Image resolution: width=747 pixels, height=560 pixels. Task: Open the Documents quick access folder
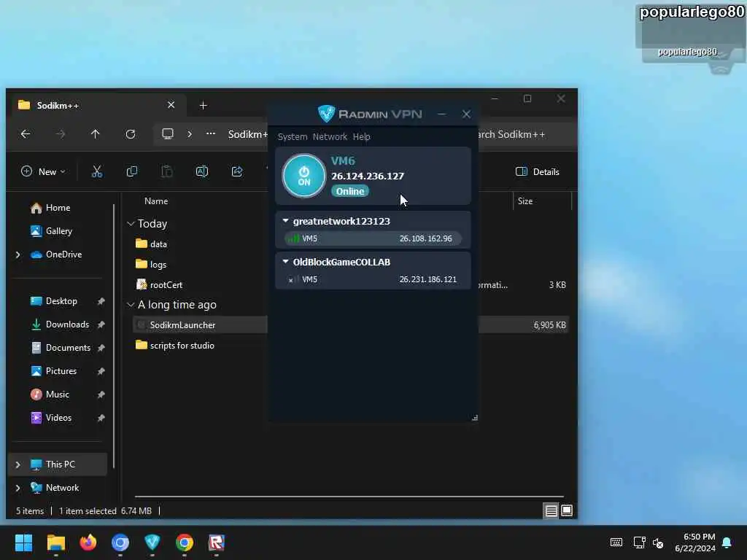tap(61, 348)
